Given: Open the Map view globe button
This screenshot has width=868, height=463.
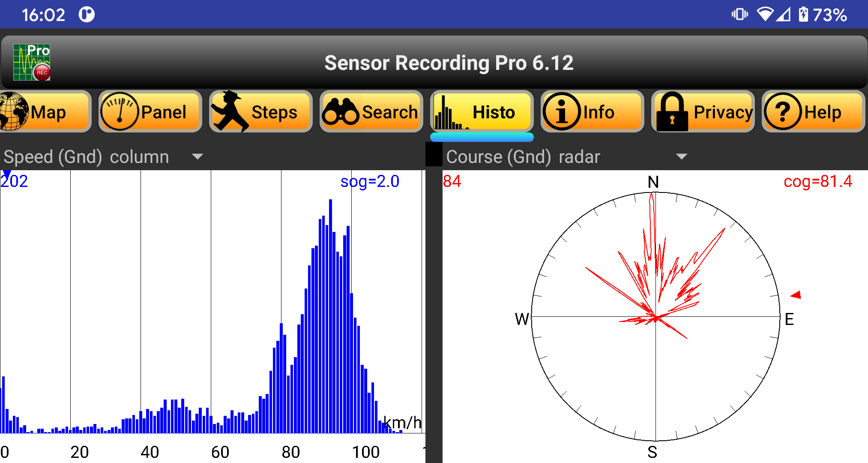Looking at the screenshot, I should pos(45,111).
